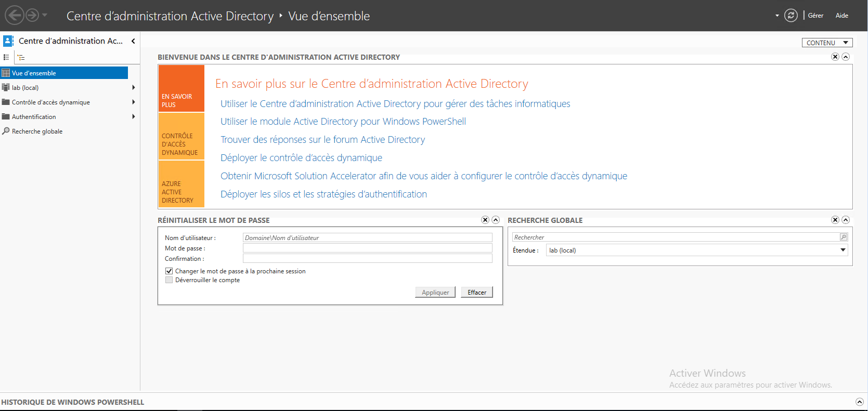Select lab (local) node

[x=25, y=88]
